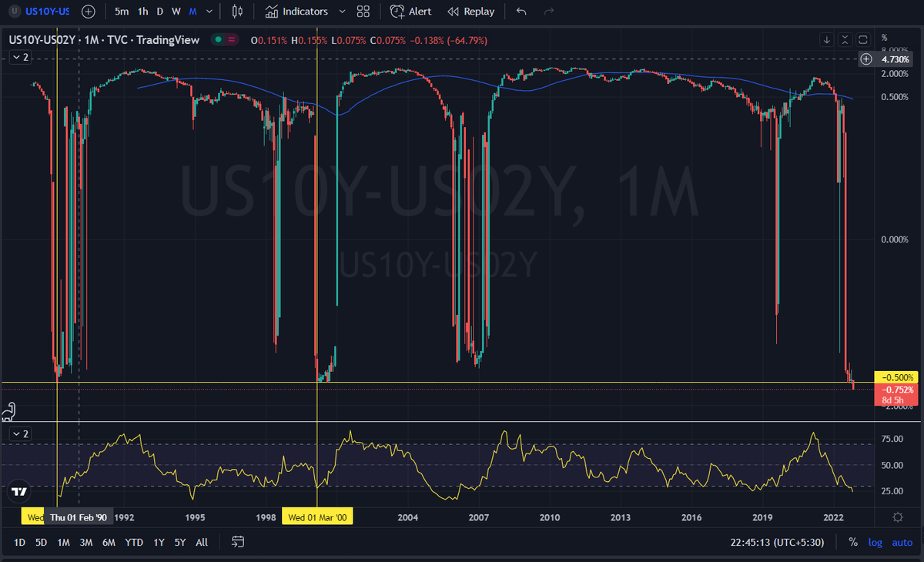This screenshot has height=562, width=924.
Task: Set chart range to 1M
Action: pyautogui.click(x=63, y=542)
